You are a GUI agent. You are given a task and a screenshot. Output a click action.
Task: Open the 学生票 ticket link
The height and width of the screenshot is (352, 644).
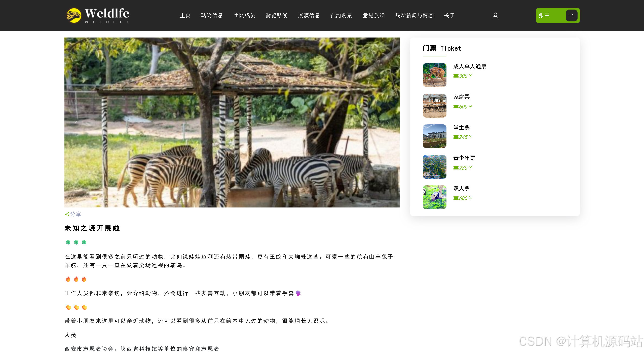click(x=461, y=128)
